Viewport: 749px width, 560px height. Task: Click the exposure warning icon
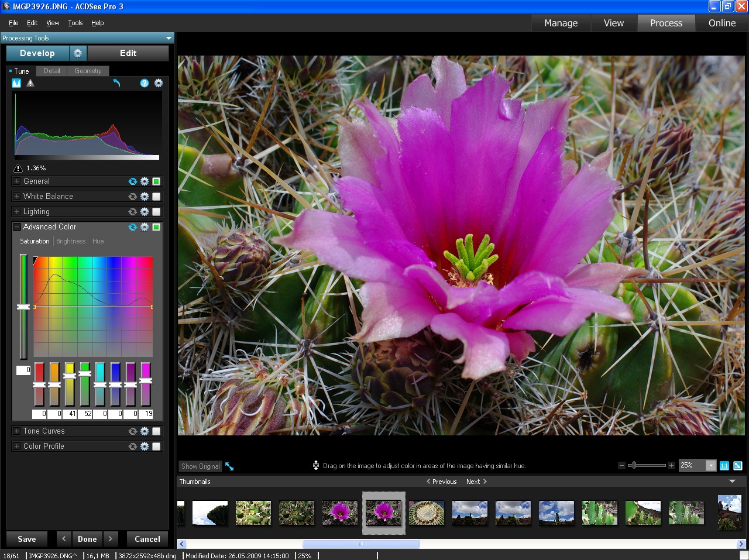click(30, 83)
